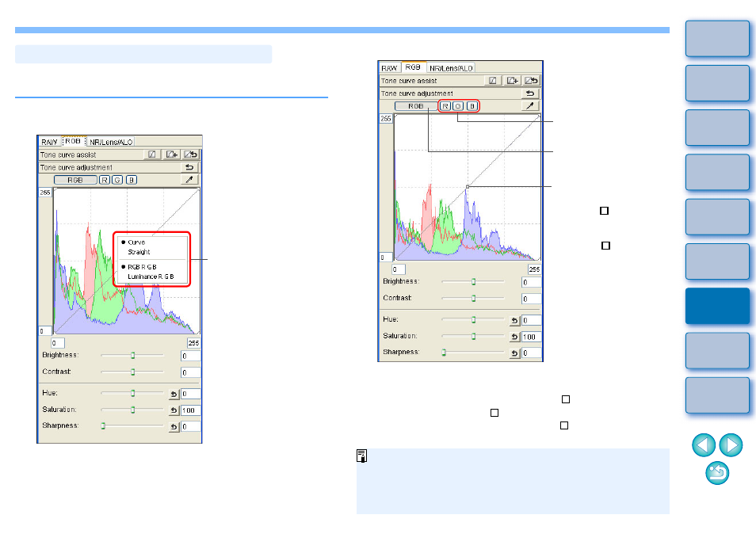The height and width of the screenshot is (534, 756).
Task: Open RGB tab in right palette
Action: pos(413,67)
